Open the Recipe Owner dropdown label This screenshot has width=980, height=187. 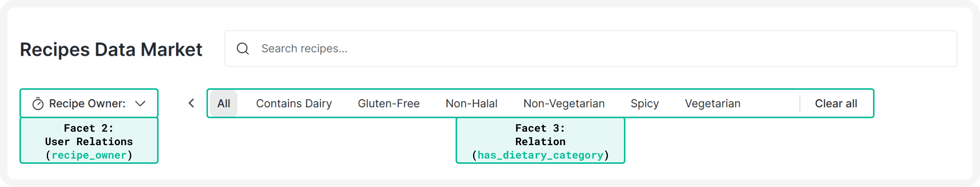tap(87, 104)
